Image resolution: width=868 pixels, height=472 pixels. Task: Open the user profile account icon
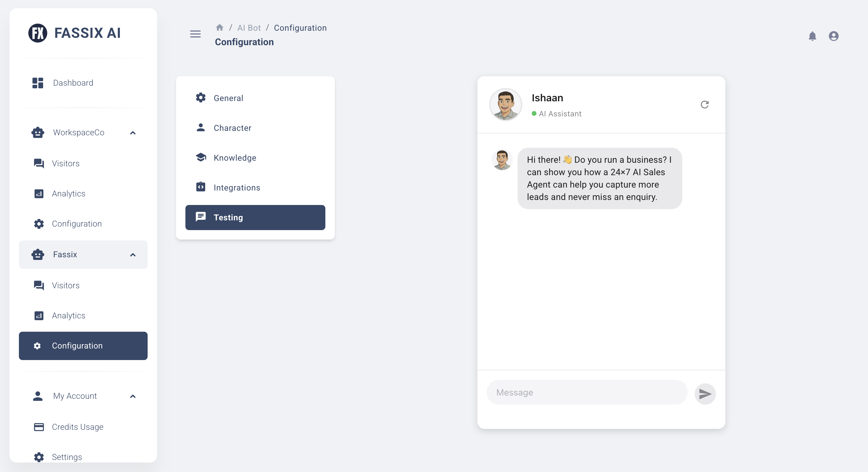833,36
